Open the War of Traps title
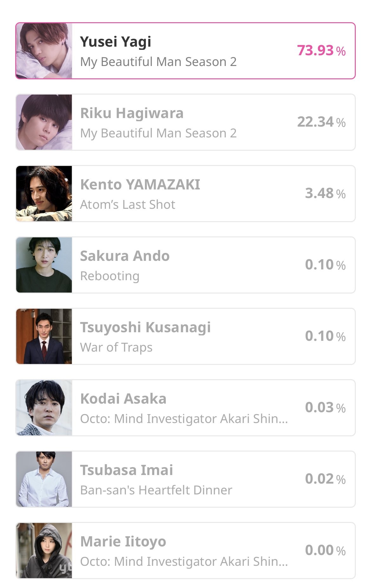The height and width of the screenshot is (588, 371). coord(116,347)
